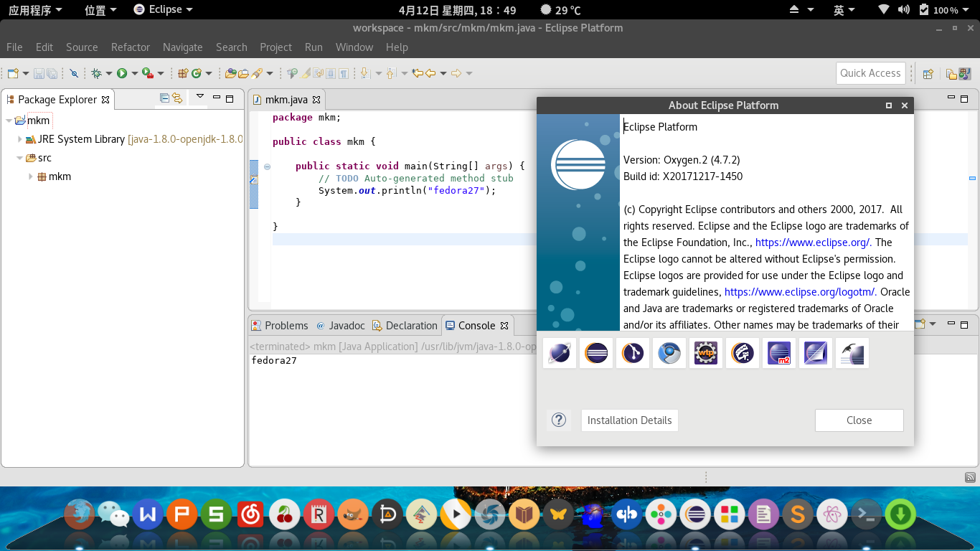Open the Source menu

(82, 47)
